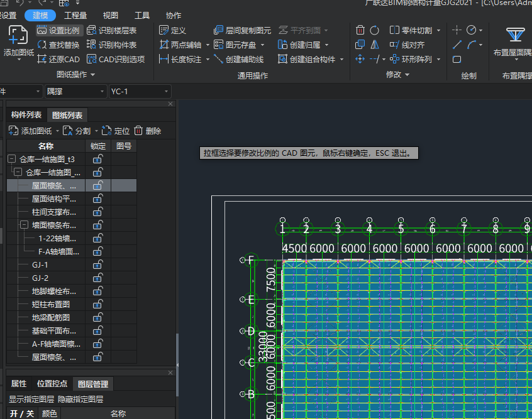Open the 零件切割 dropdown arrow
The height and width of the screenshot is (419, 532).
[x=439, y=31]
